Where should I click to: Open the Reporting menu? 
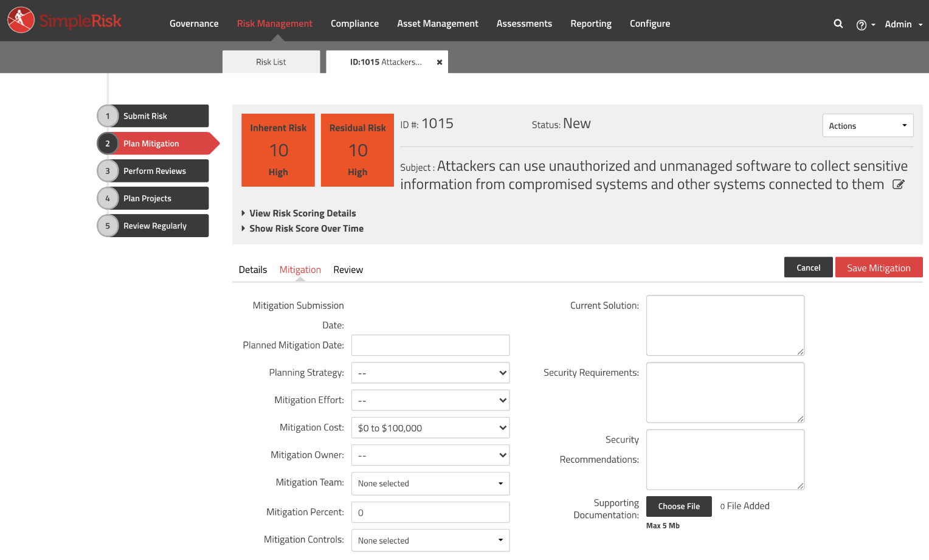pyautogui.click(x=590, y=23)
